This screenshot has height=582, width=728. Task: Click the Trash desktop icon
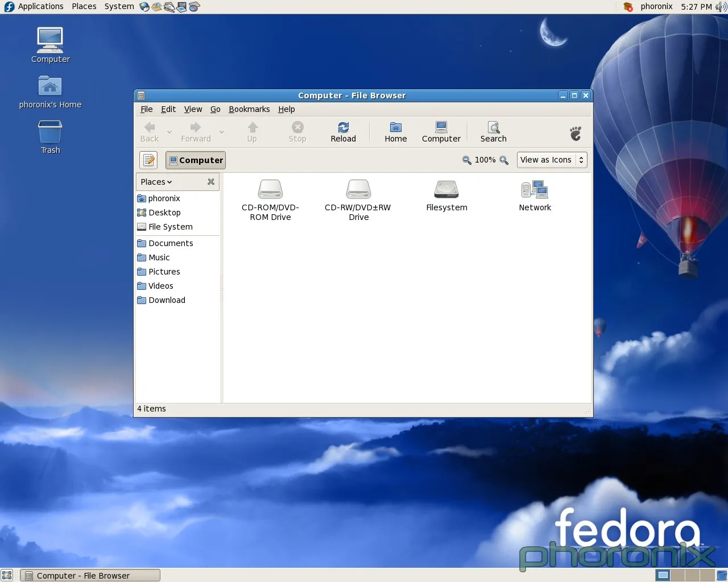tap(50, 137)
